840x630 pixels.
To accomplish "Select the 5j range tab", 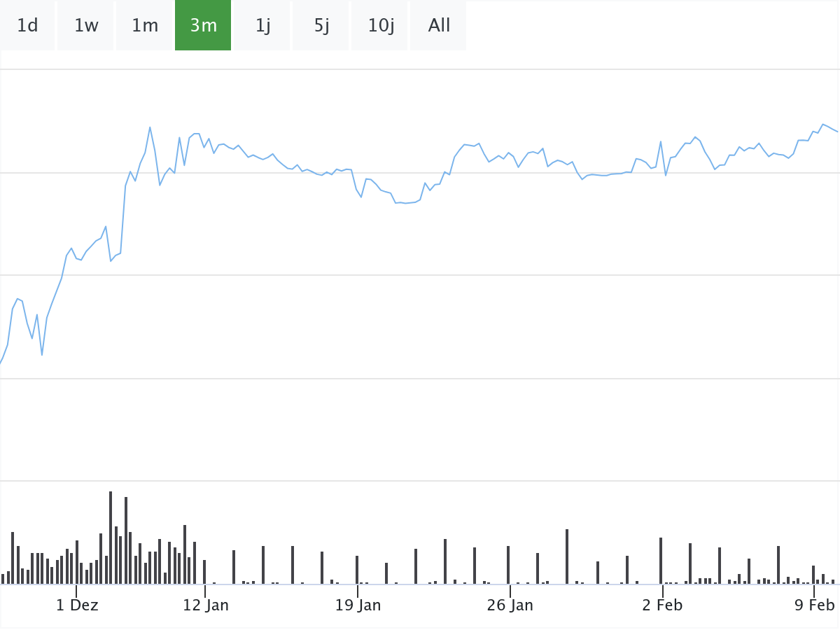I will [321, 26].
